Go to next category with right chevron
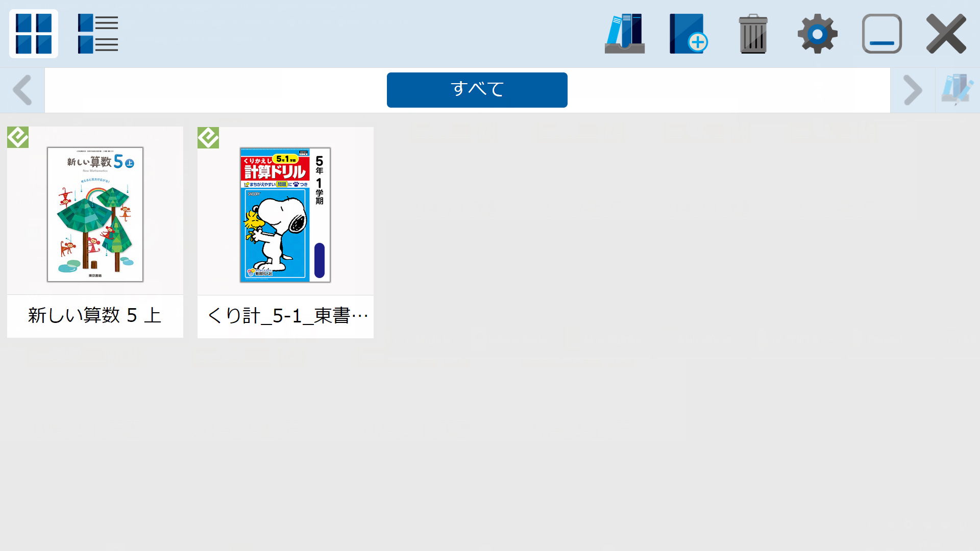This screenshot has height=551, width=980. click(913, 90)
